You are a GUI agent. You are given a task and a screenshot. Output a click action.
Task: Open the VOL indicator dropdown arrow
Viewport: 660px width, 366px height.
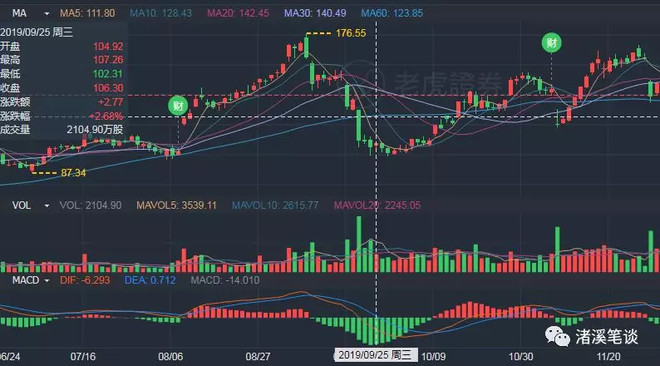(47, 206)
